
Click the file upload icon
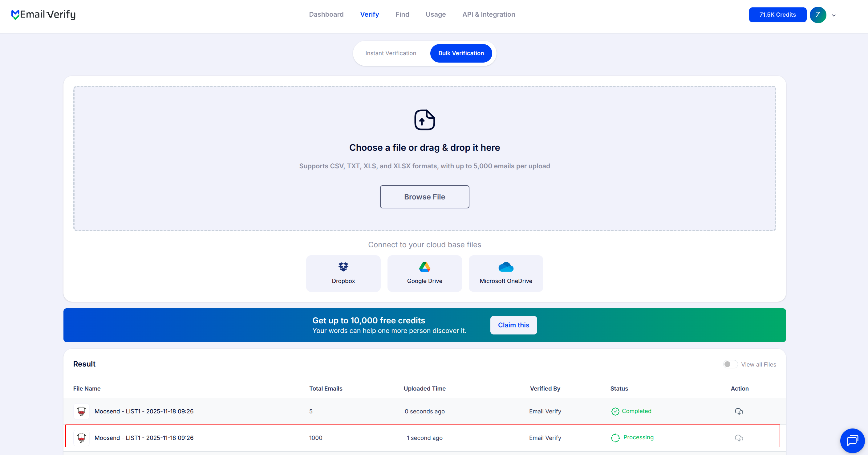coord(424,120)
